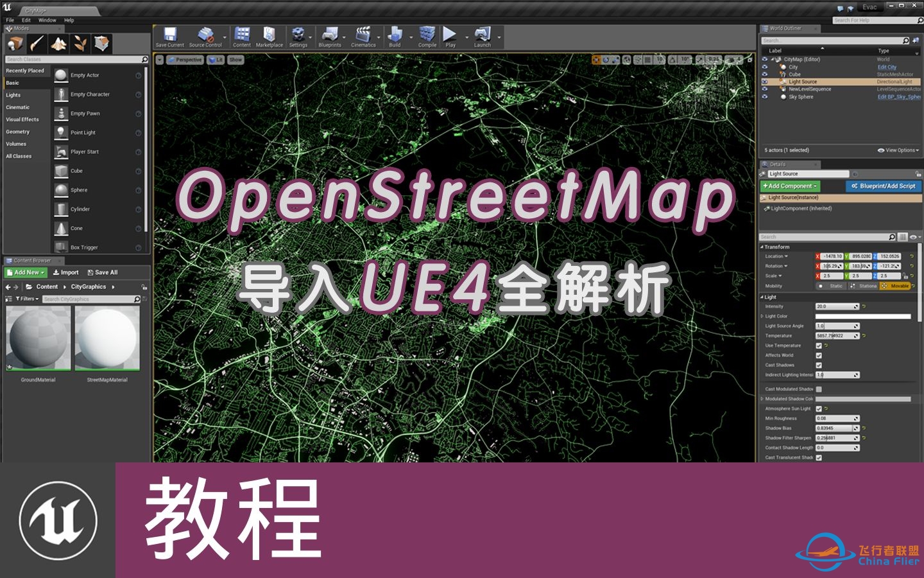Click Details property matrix grid icon

pos(902,237)
